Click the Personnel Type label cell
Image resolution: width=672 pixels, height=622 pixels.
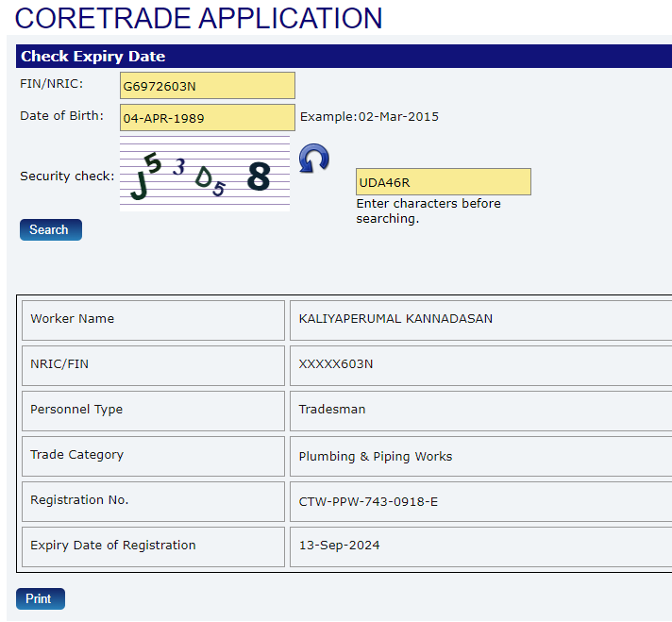tap(153, 411)
